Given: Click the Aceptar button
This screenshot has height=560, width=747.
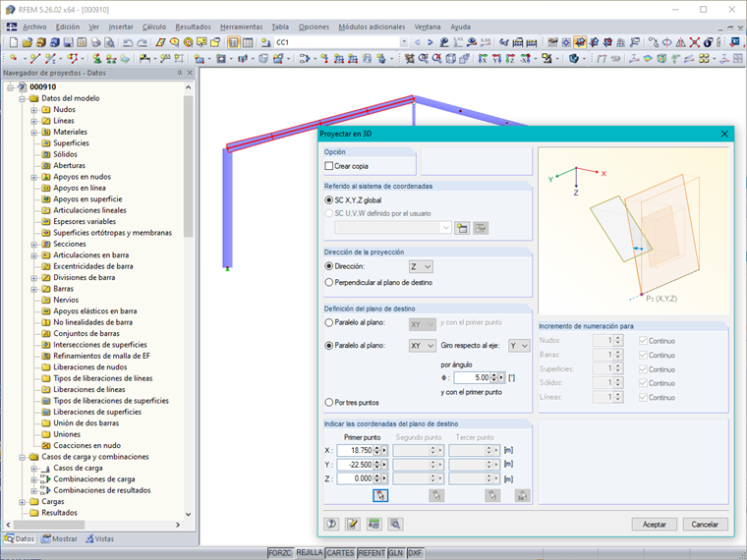Looking at the screenshot, I should (654, 525).
